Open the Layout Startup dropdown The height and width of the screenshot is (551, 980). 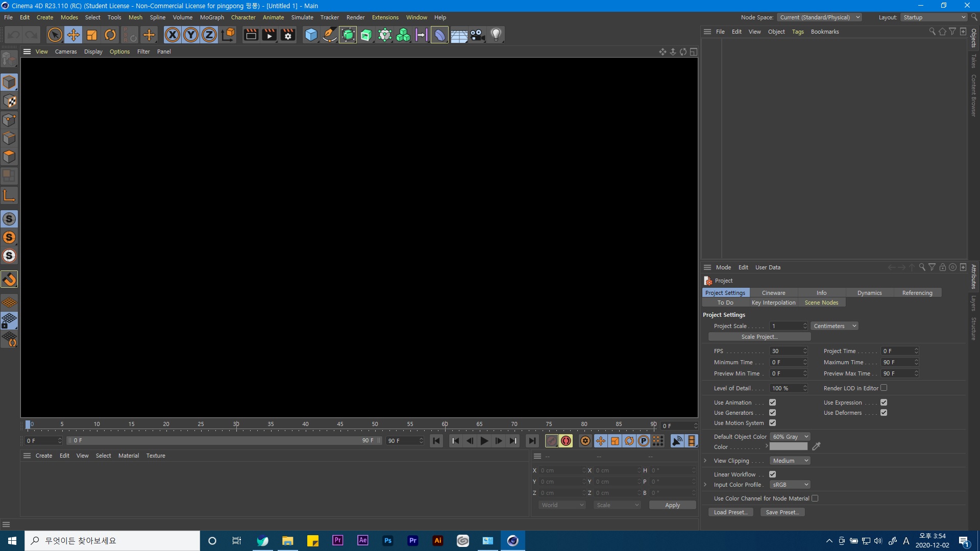pyautogui.click(x=934, y=17)
